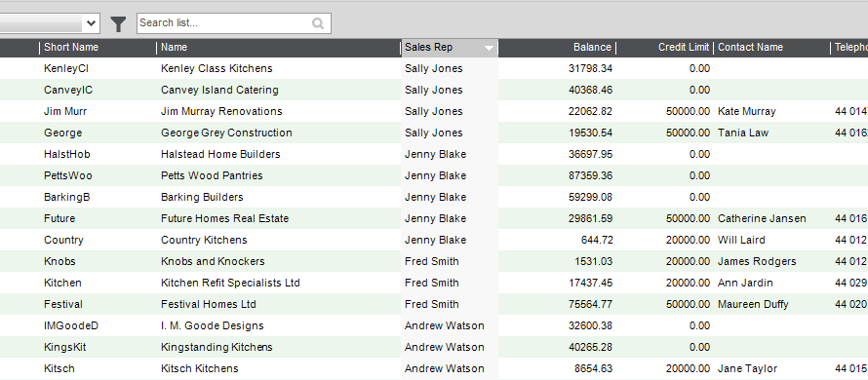Click into the Search list field

[x=234, y=23]
